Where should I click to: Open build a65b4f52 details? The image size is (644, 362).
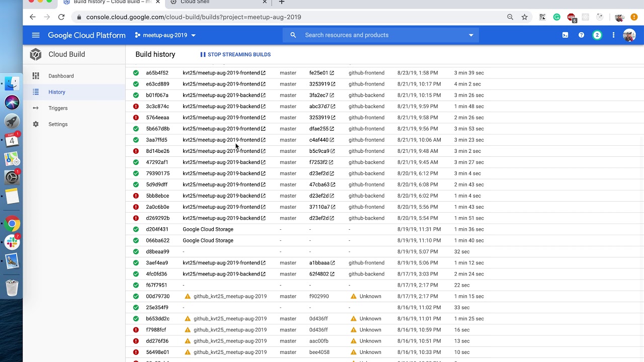(x=157, y=73)
